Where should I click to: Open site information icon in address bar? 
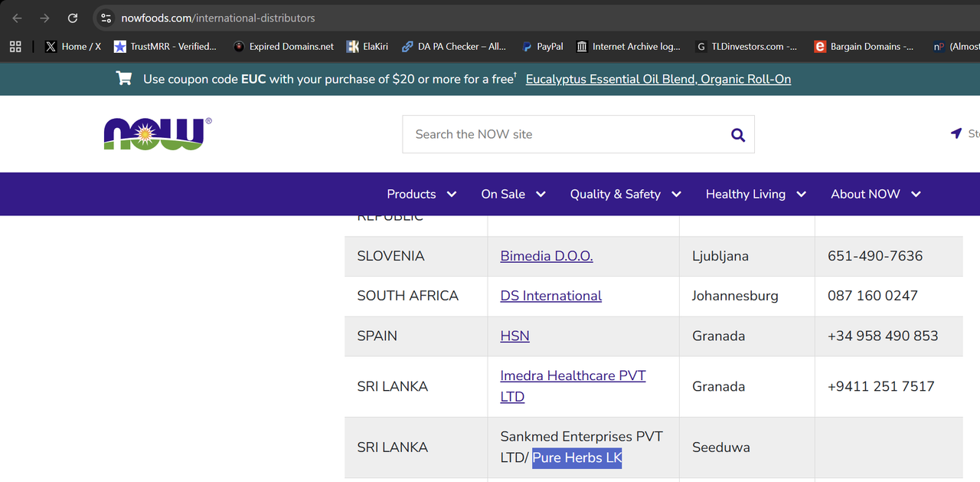[x=106, y=18]
